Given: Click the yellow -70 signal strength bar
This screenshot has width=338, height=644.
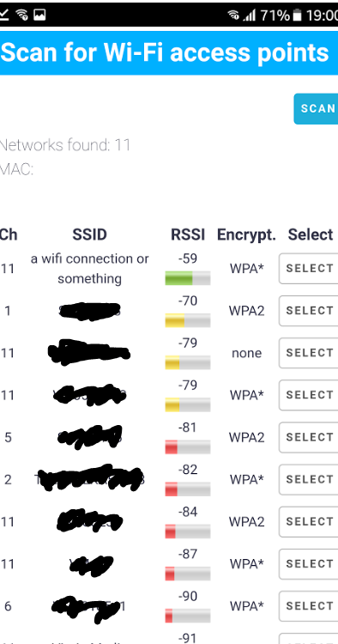Looking at the screenshot, I should 188,320.
